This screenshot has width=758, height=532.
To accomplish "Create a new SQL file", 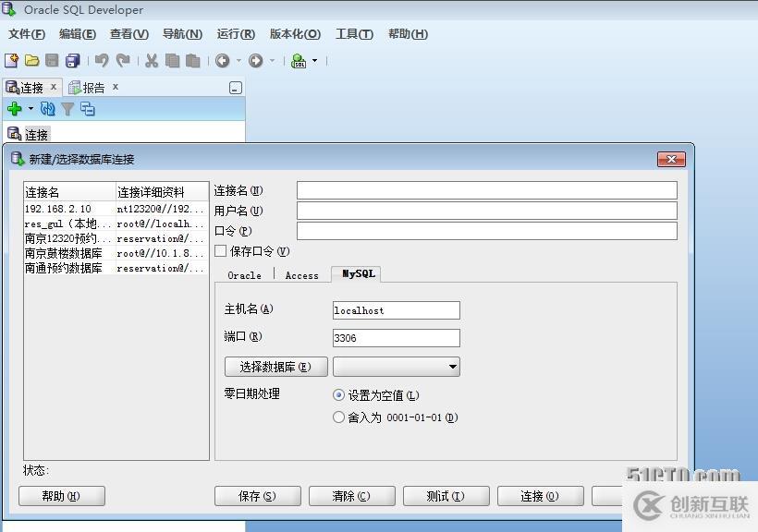I will (11, 61).
